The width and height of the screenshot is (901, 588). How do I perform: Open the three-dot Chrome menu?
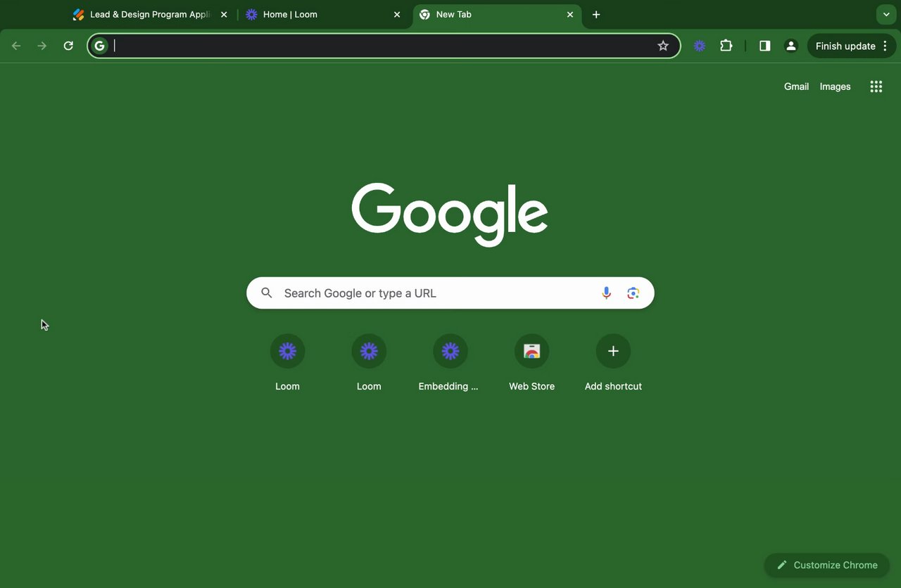pyautogui.click(x=886, y=46)
